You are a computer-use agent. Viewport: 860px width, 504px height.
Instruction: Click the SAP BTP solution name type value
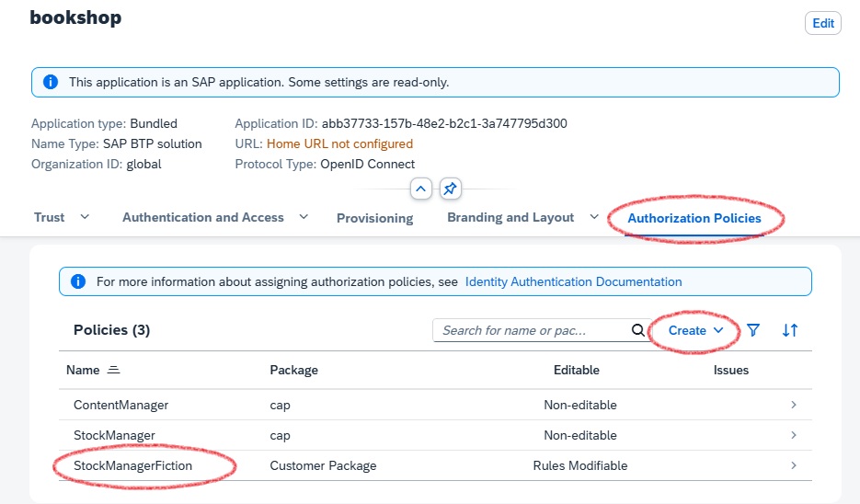153,143
